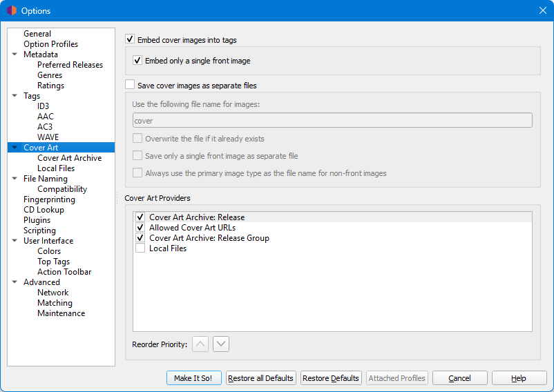Uncheck Cover Art Archive: Release provider
Image resolution: width=554 pixels, height=392 pixels.
[x=140, y=217]
